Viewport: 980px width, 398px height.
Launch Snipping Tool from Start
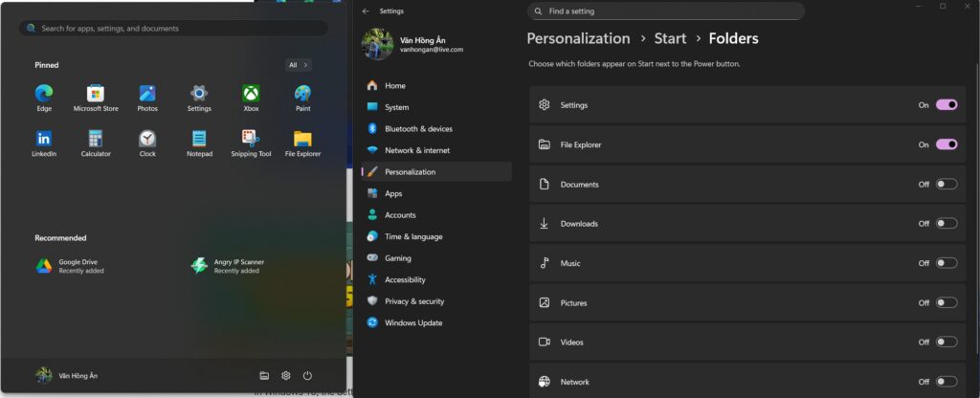251,140
